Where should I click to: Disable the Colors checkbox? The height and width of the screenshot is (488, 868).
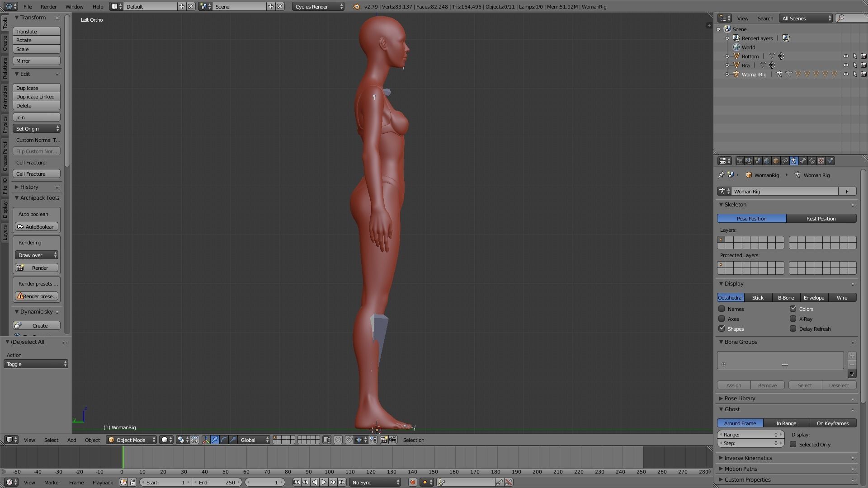click(793, 309)
